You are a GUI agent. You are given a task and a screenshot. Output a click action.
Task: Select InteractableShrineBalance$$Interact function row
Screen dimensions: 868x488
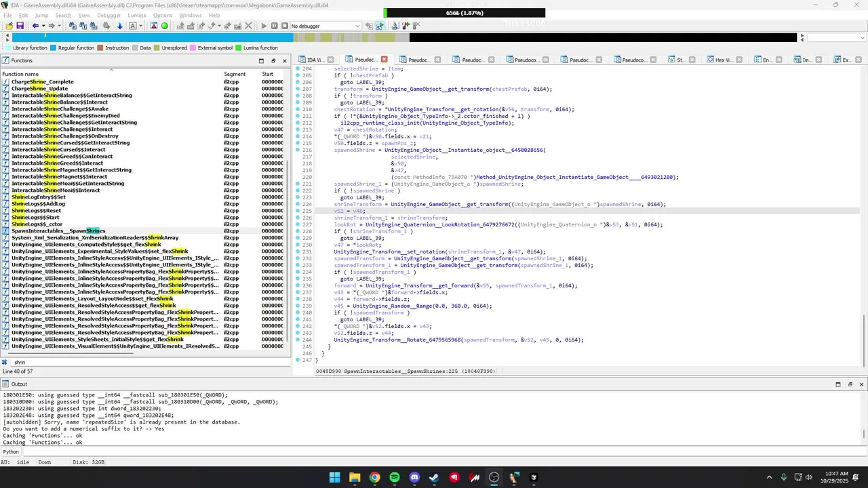point(144,102)
